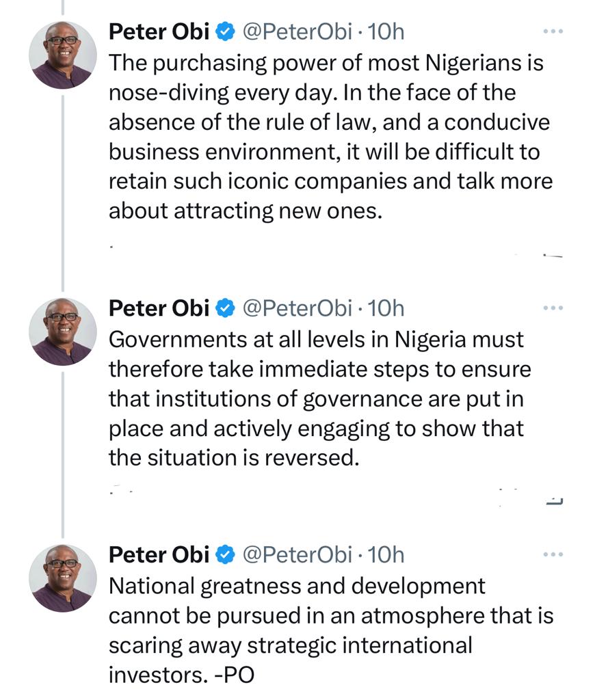Image resolution: width=595 pixels, height=700 pixels.
Task: Click verified badge on the purchasing power tweet
Action: tap(225, 31)
